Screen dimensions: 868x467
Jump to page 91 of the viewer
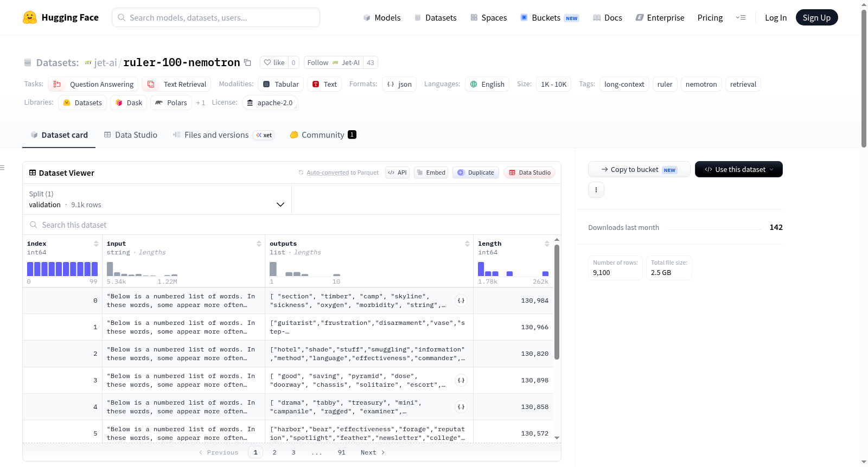click(x=341, y=452)
